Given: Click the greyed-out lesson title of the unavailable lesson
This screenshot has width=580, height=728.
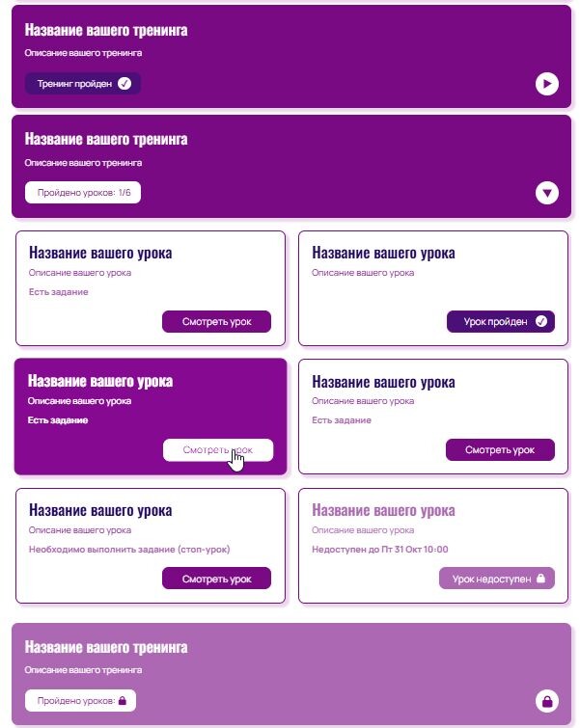Looking at the screenshot, I should point(383,510).
